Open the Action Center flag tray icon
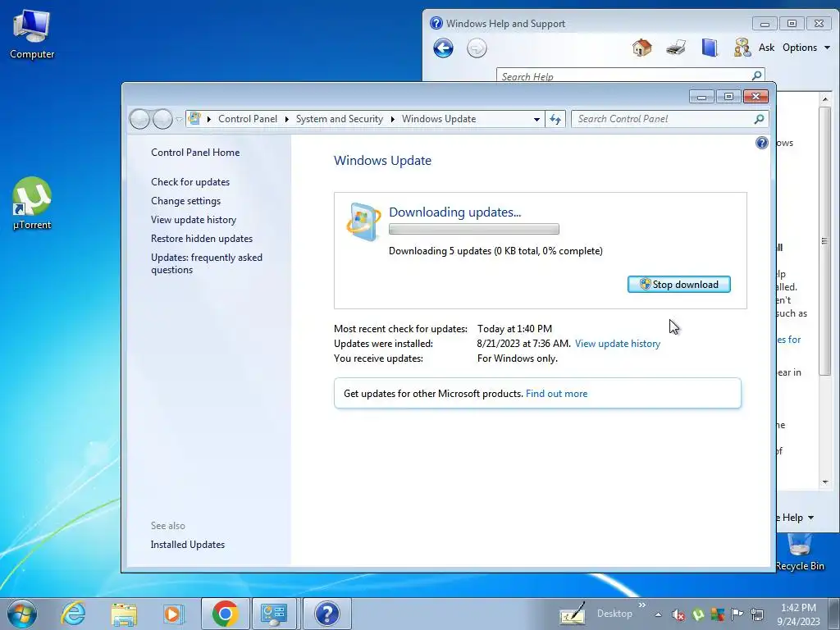 click(x=737, y=614)
